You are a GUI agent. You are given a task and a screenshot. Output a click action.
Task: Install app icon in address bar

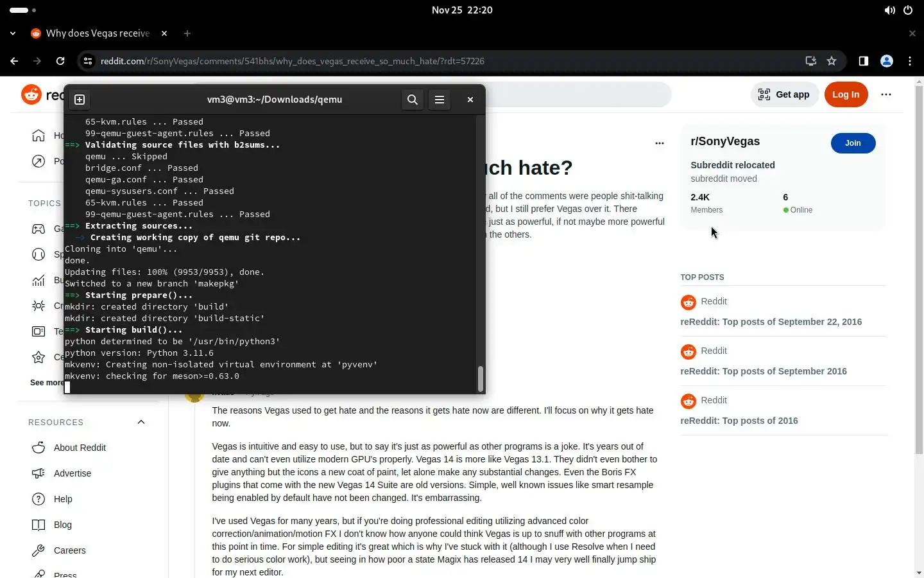(811, 61)
